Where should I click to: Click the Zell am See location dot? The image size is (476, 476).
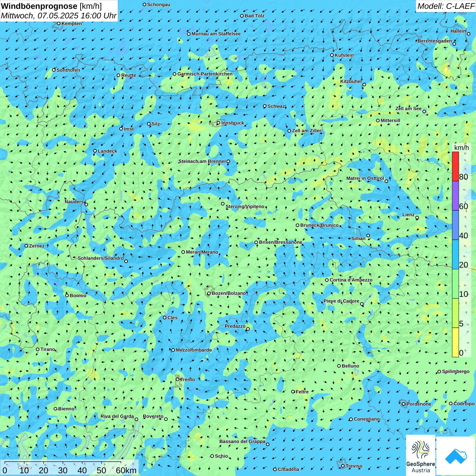424,111
